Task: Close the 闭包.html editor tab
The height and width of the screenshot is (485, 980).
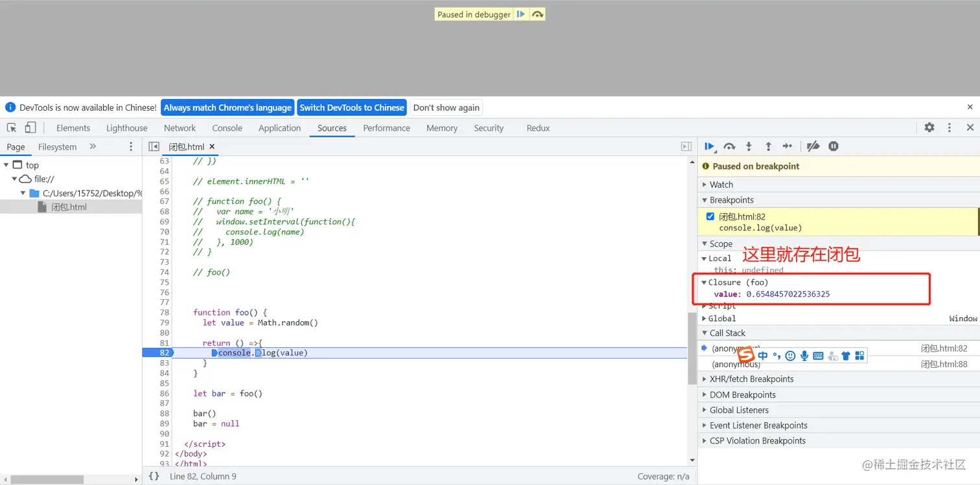Action: (x=212, y=147)
